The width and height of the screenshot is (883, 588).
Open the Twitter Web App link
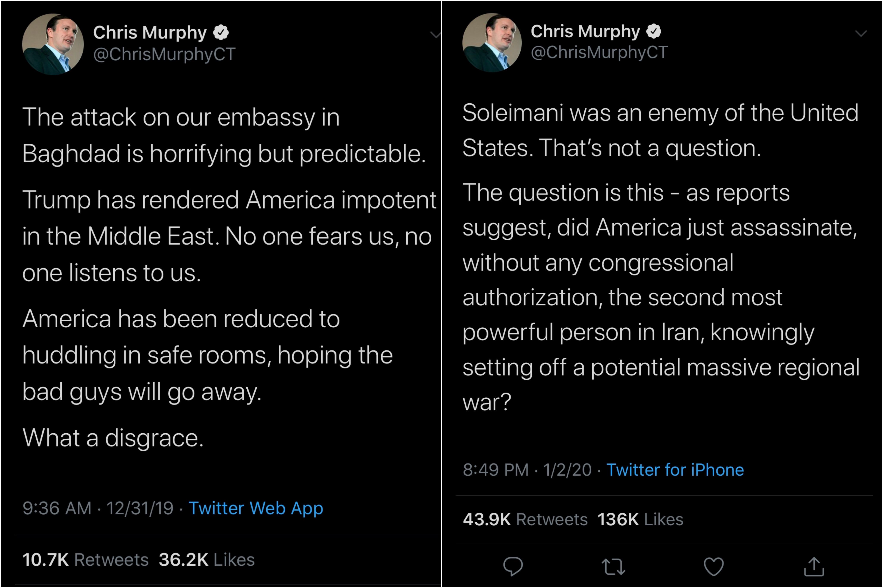[x=255, y=508]
